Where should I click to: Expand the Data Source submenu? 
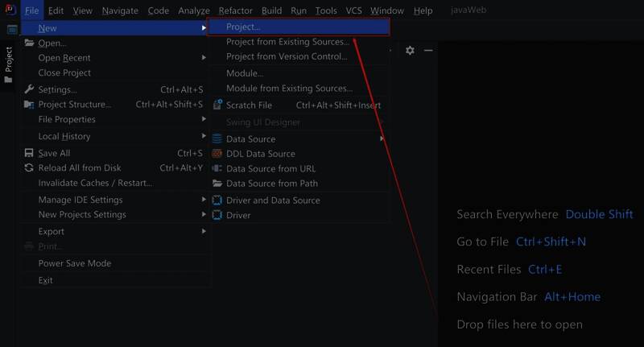(x=250, y=138)
